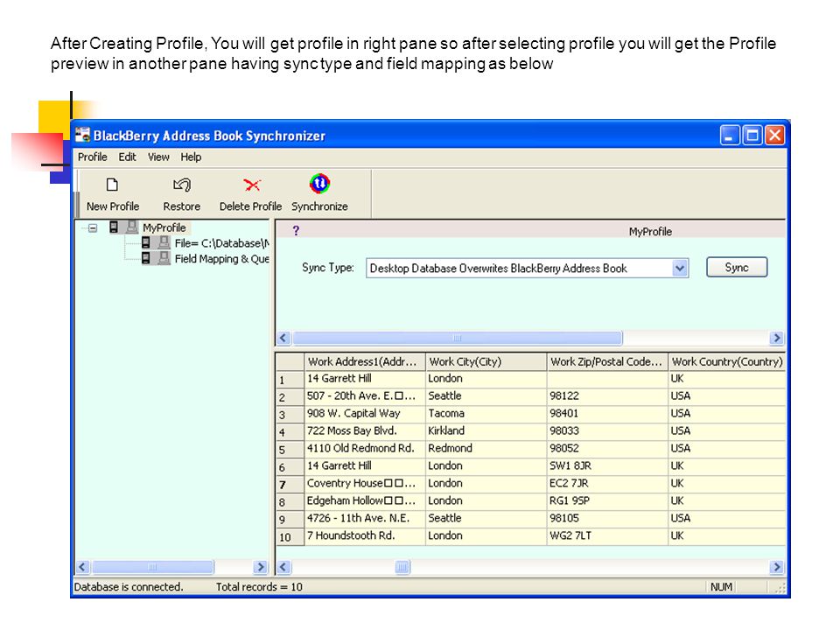The image size is (840, 630).
Task: Click the postal code cell 'RG1 9SP'
Action: tap(607, 500)
